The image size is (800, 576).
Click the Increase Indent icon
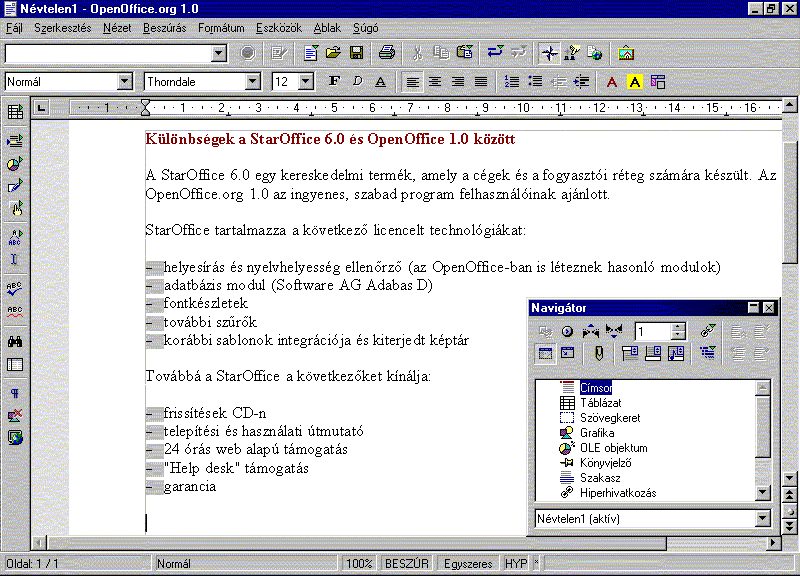click(581, 82)
